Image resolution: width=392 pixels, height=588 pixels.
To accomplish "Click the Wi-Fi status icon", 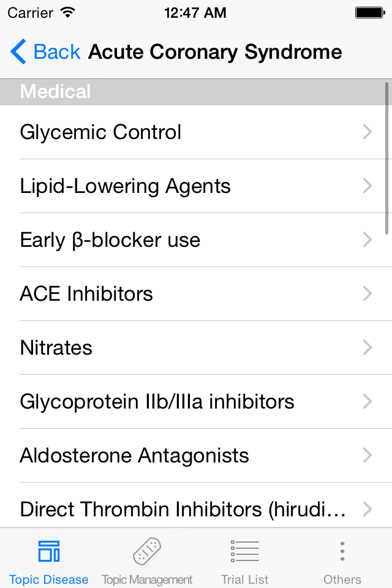I will (x=67, y=13).
